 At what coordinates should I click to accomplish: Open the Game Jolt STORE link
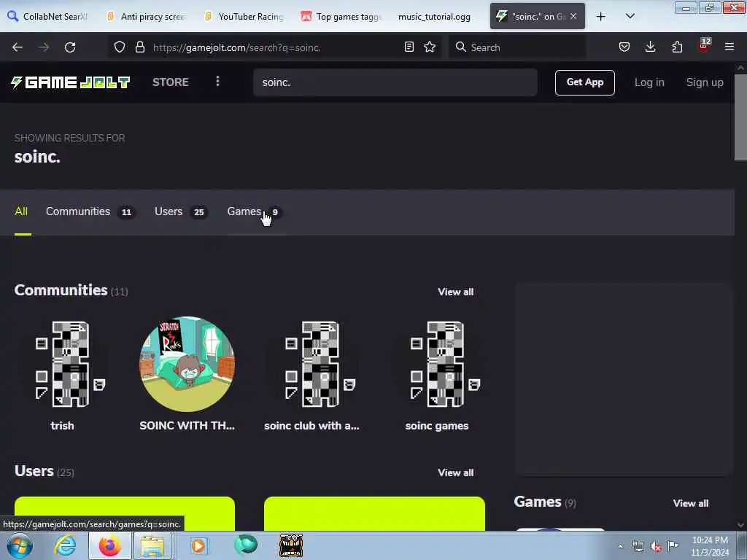(x=171, y=82)
